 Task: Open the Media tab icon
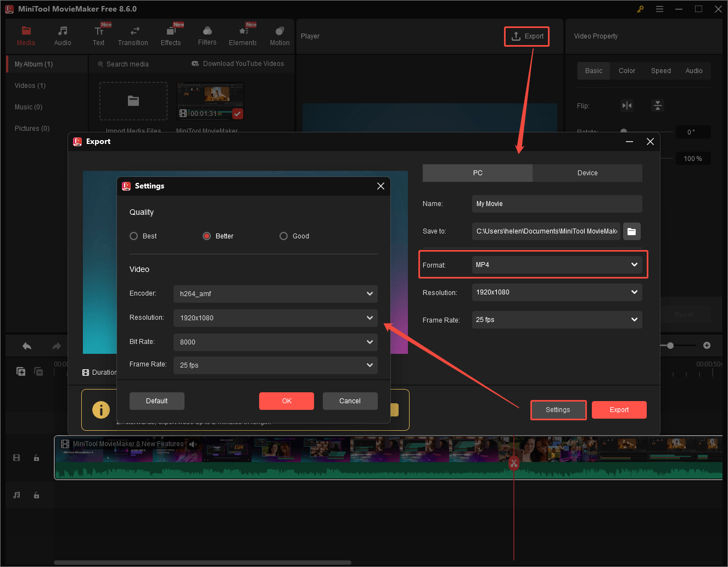click(26, 31)
